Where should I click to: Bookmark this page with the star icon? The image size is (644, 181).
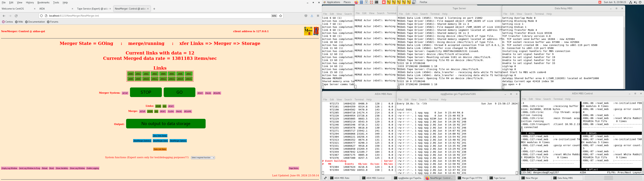pos(281,16)
